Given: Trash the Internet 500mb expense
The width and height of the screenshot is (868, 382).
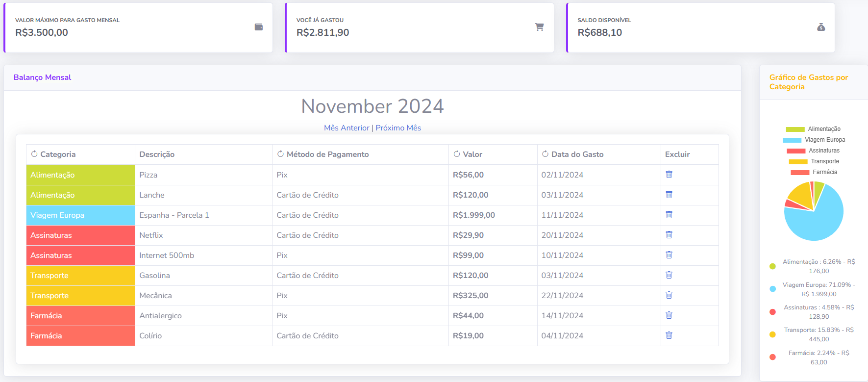Looking at the screenshot, I should pyautogui.click(x=669, y=255).
